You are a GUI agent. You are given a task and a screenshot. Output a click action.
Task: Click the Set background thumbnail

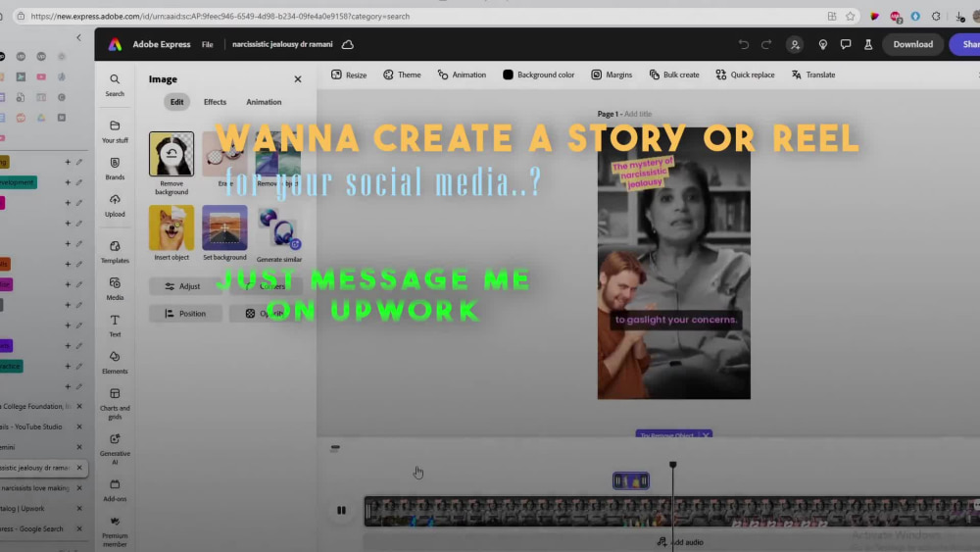click(x=224, y=227)
